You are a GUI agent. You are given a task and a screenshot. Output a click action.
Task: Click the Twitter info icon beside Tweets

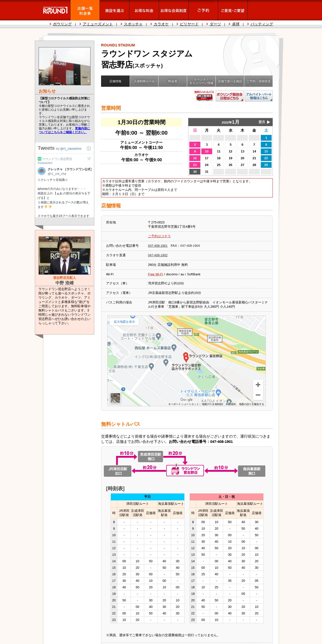point(89,148)
